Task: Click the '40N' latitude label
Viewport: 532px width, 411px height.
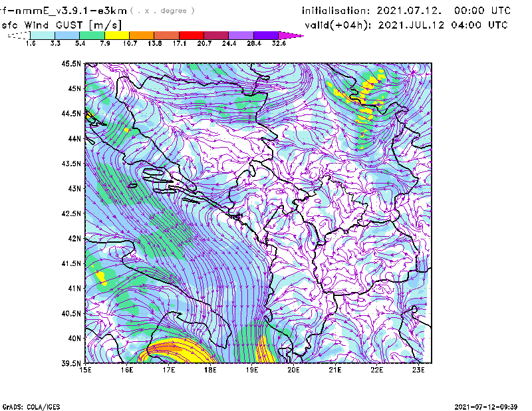Action: tap(74, 339)
